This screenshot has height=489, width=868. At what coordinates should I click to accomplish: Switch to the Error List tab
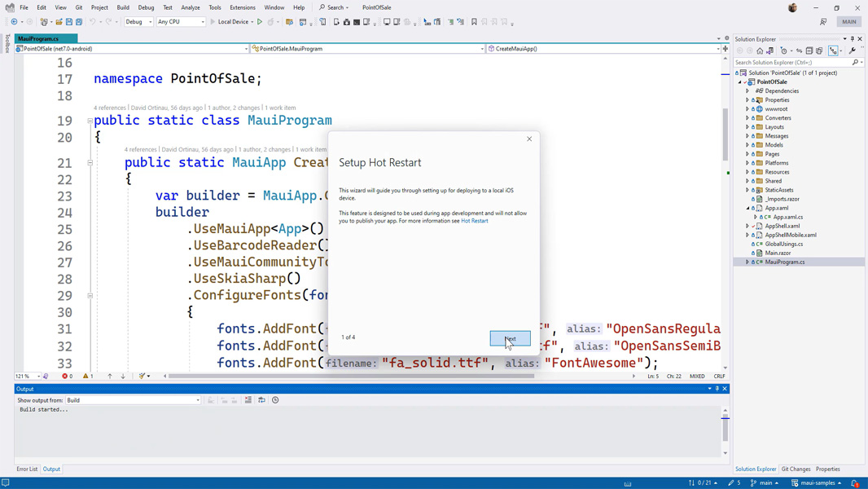(x=27, y=469)
